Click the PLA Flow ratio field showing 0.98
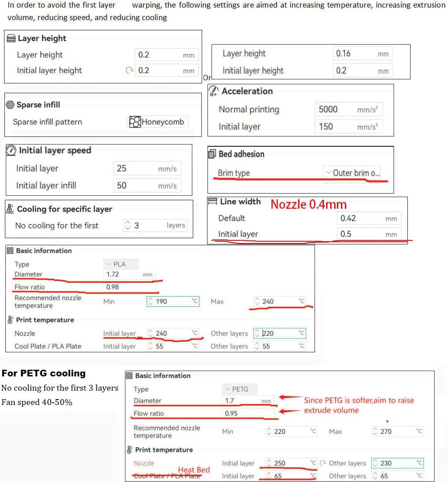 pyautogui.click(x=129, y=287)
